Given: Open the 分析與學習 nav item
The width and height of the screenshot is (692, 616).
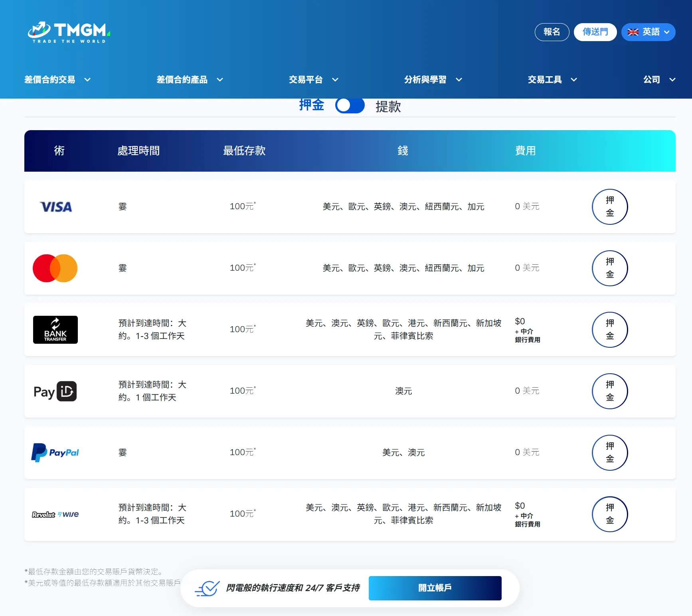Looking at the screenshot, I should (425, 80).
